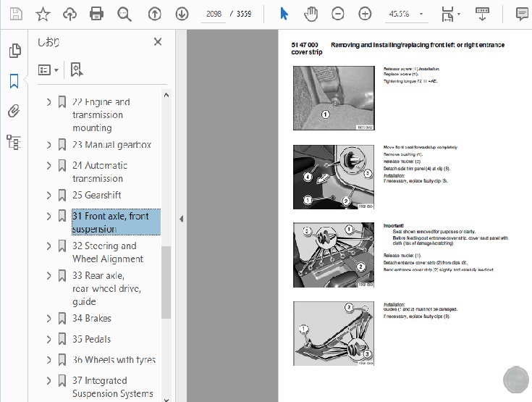532x402 pixels.
Task: Choose the selection arrow tool
Action: coord(284,14)
